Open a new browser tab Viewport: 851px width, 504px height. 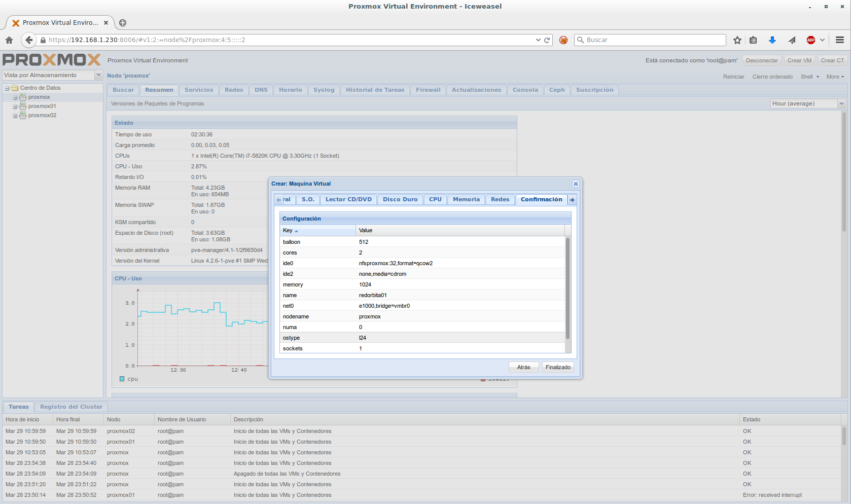pyautogui.click(x=123, y=23)
